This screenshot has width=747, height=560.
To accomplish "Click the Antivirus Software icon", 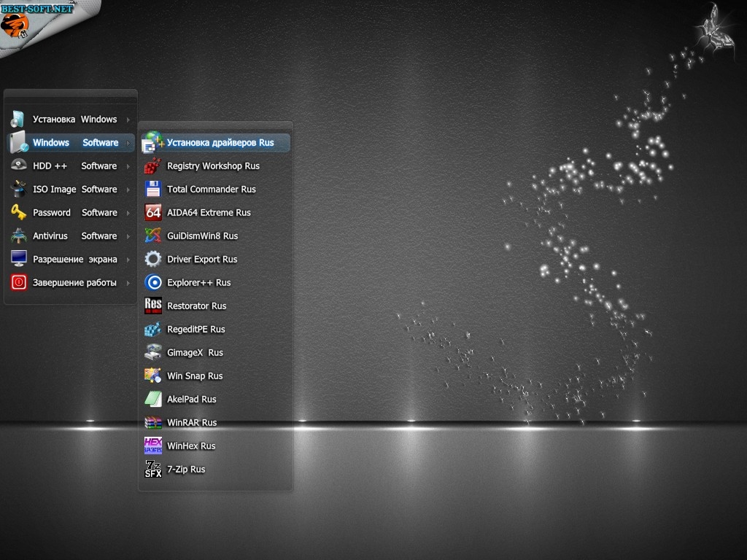I will coord(18,236).
